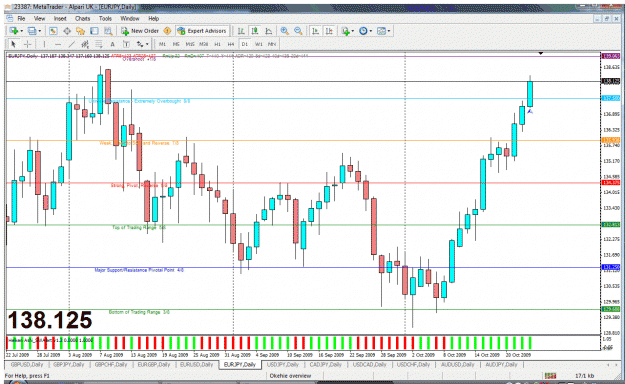The image size is (625, 384).
Task: Select the Fibonacci Retracement tool
Action: tap(98, 44)
